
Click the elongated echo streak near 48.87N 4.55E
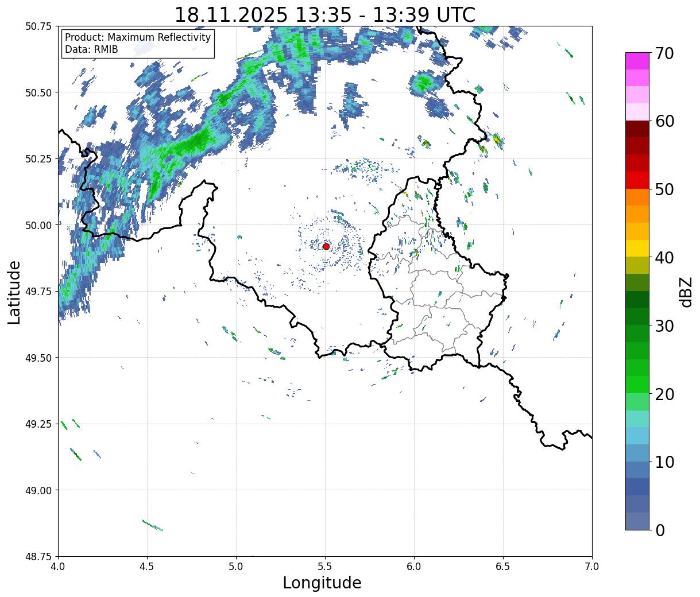click(x=152, y=525)
